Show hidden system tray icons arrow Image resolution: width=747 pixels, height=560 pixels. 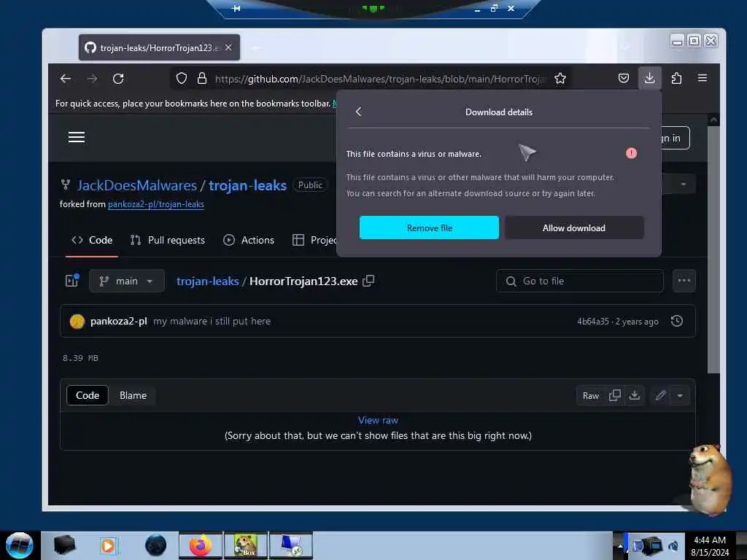click(620, 545)
